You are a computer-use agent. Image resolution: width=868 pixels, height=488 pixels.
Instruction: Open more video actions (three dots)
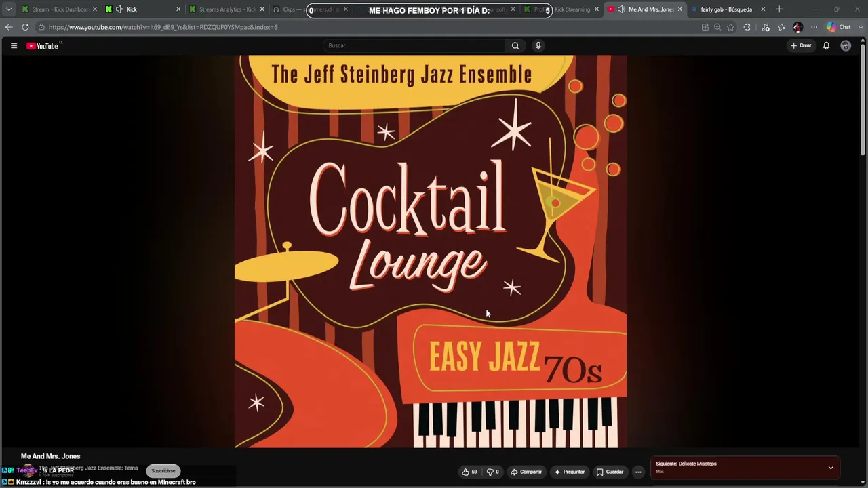coord(638,472)
